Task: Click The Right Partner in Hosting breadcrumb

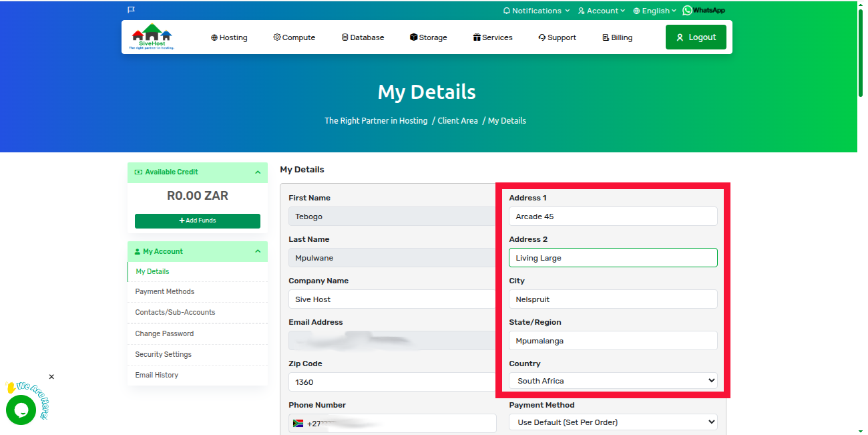Action: pyautogui.click(x=376, y=121)
